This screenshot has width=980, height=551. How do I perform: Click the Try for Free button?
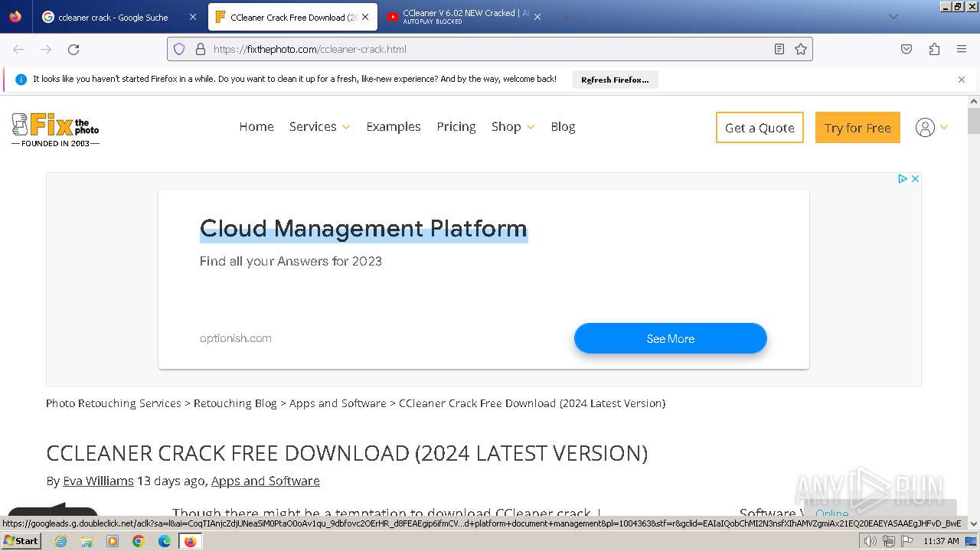pyautogui.click(x=857, y=128)
